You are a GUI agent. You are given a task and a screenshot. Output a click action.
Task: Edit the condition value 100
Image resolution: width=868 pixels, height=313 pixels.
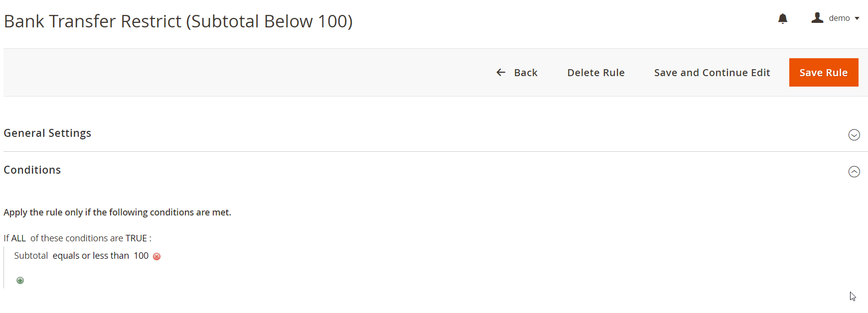point(141,256)
